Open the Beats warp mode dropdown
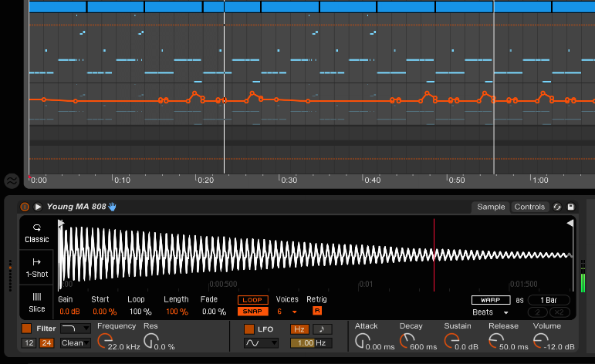595x364 pixels. pos(490,312)
